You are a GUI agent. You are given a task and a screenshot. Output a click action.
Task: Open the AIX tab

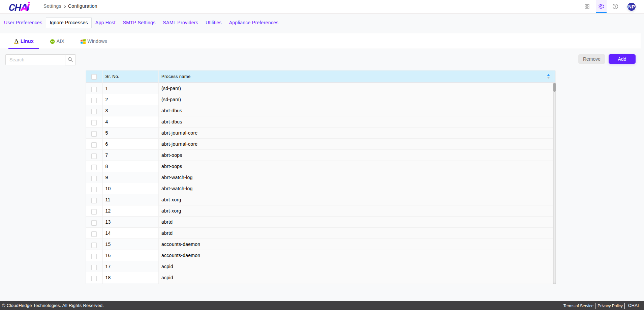[x=57, y=41]
